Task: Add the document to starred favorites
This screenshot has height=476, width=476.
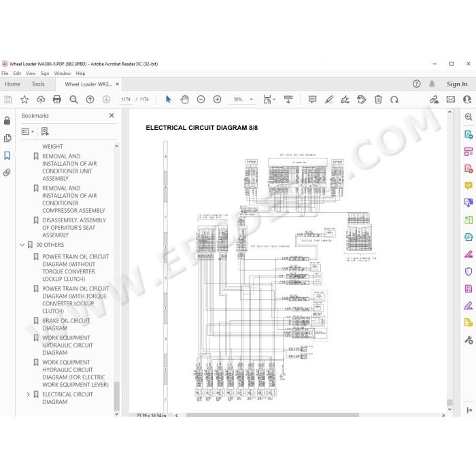Action: 24,99
